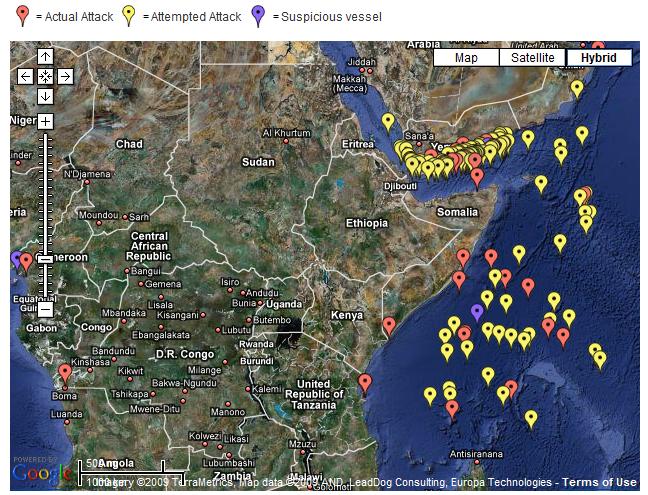Click the Luanda city label
This screenshot has height=495, width=648.
click(x=67, y=414)
